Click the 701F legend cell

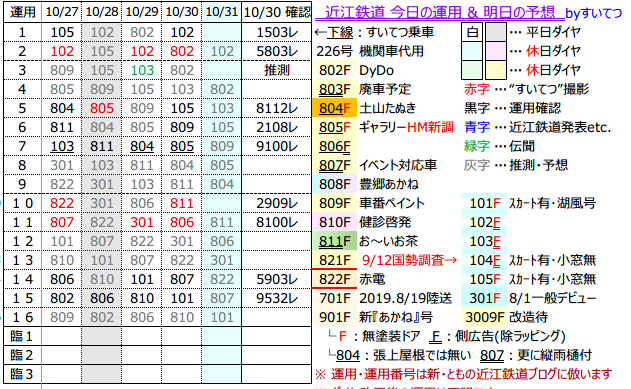coord(334,298)
